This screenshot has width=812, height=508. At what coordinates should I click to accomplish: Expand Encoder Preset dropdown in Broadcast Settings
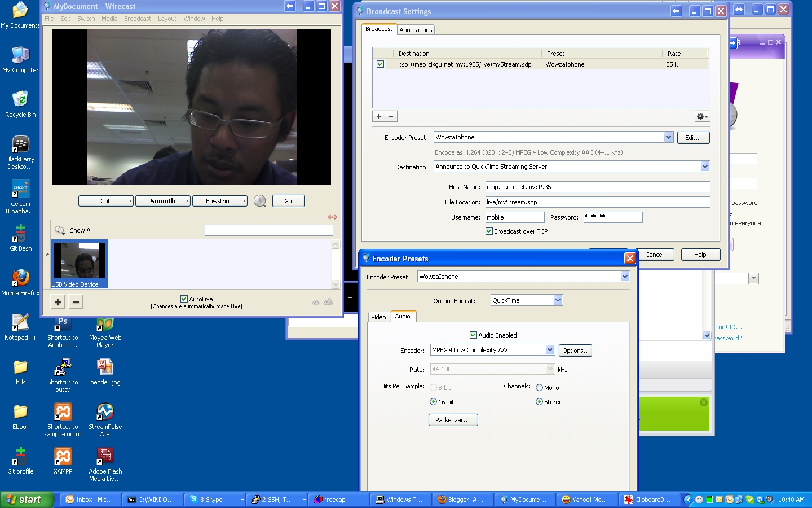click(668, 137)
